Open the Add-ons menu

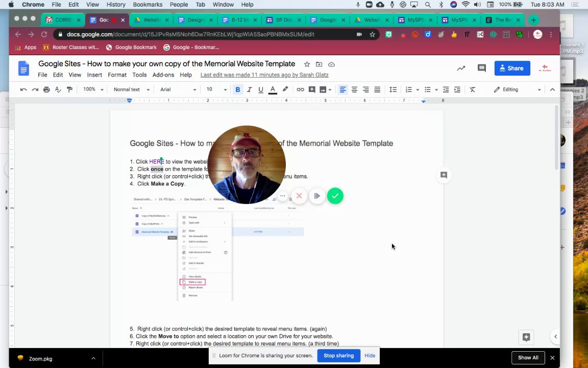pos(163,75)
